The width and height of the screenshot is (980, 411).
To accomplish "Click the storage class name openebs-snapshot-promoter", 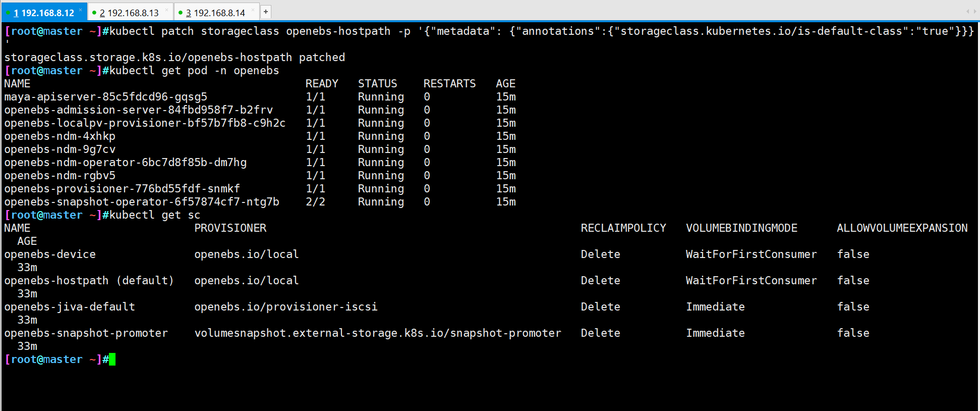I will [x=86, y=333].
